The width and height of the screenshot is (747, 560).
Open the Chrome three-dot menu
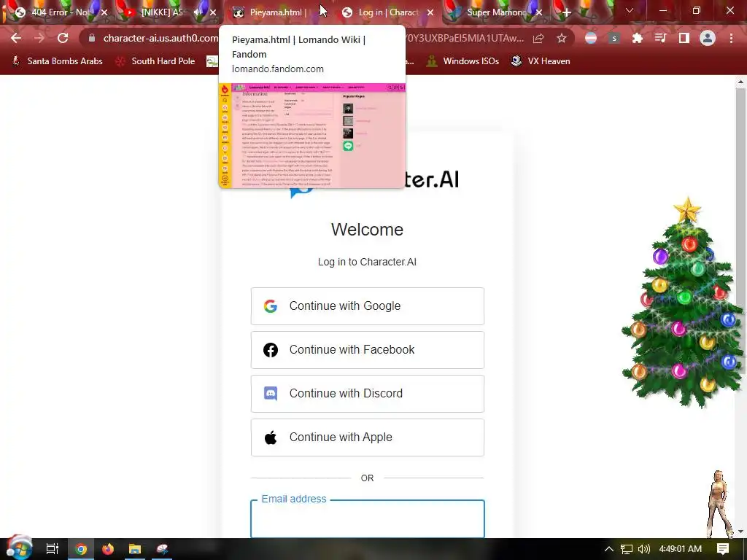click(731, 38)
